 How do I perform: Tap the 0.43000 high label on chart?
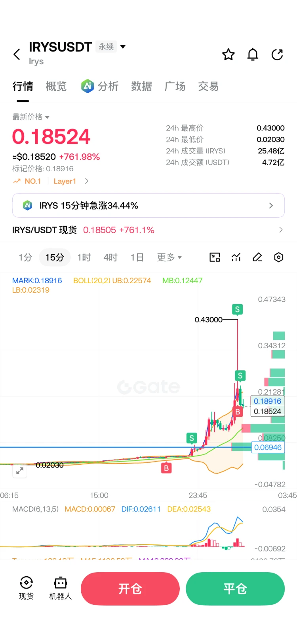point(208,320)
